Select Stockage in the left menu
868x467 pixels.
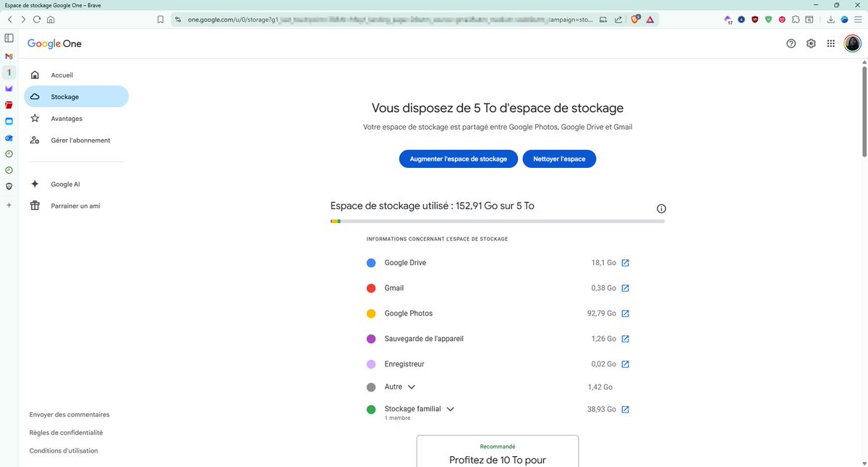point(76,97)
